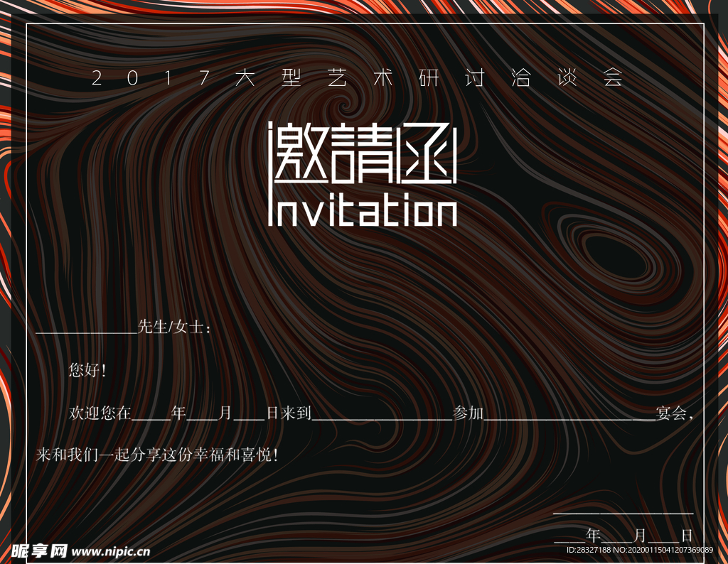The width and height of the screenshot is (728, 564).
Task: Click the 邀請函 title graphic
Action: coord(362,153)
